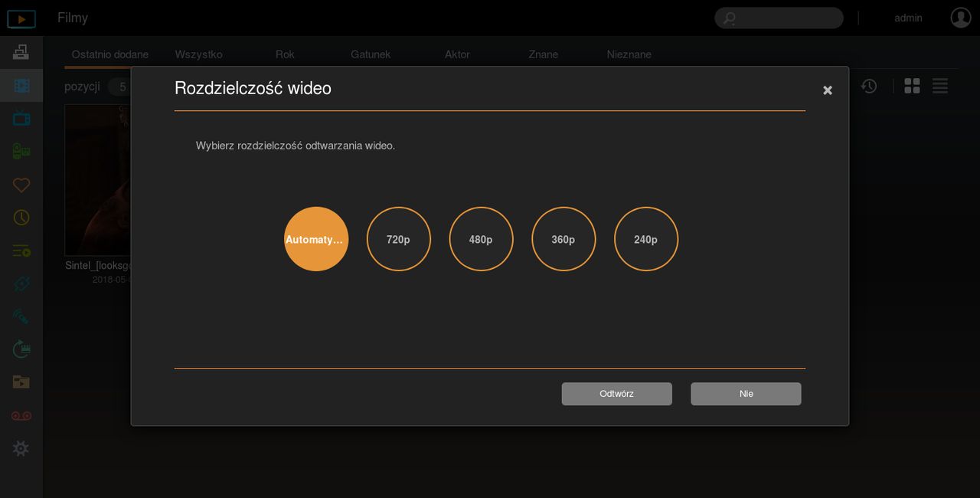Open the shared links sidebar icon

[21, 283]
